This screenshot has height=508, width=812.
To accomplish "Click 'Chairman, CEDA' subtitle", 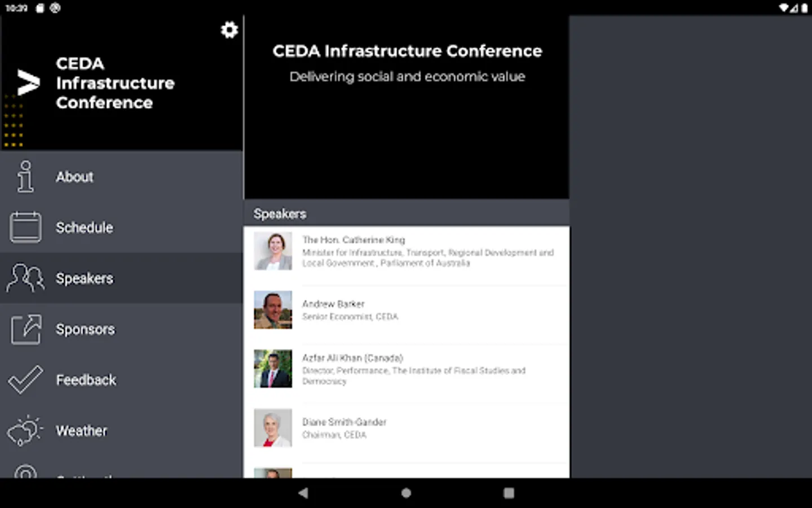I will 334,435.
